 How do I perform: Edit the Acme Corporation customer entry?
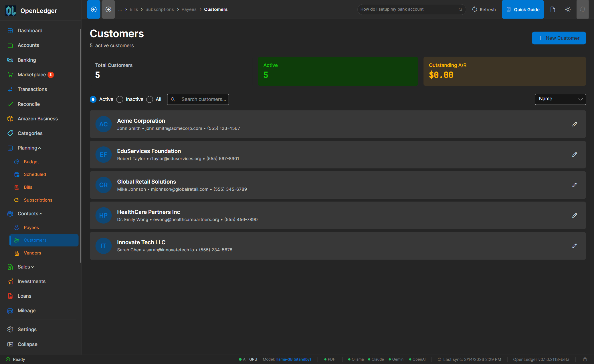tap(575, 124)
